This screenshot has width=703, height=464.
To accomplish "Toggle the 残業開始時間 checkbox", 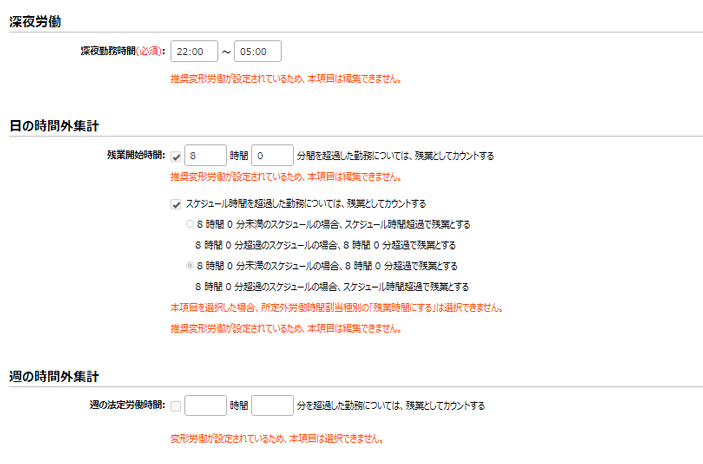I will 176,156.
